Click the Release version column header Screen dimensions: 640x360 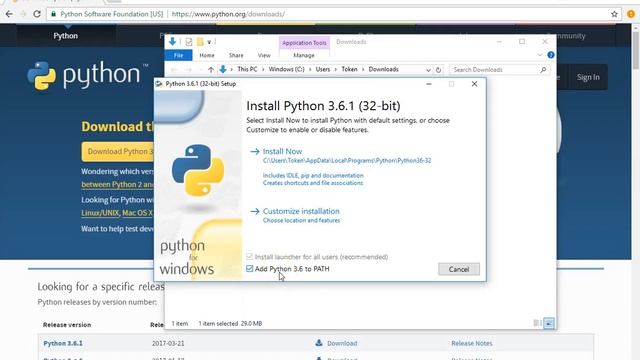[67, 325]
